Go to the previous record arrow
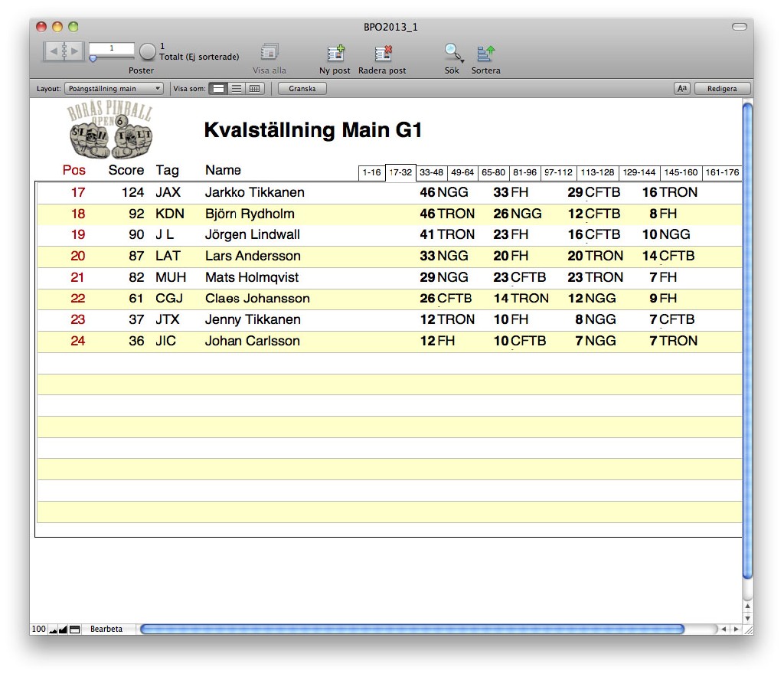The width and height of the screenshot is (784, 677). [x=53, y=51]
